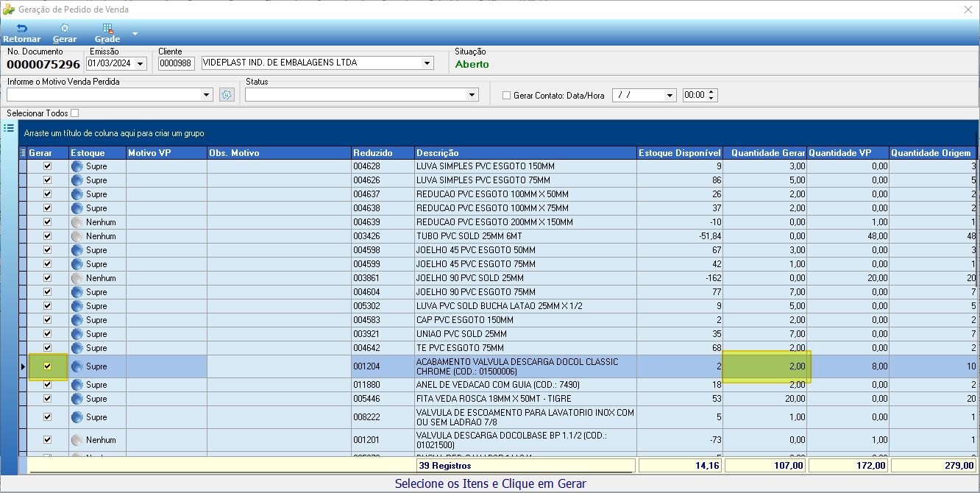The height and width of the screenshot is (493, 980).
Task: Enable the Gerar Contato Data/Hora checkbox
Action: [x=506, y=95]
